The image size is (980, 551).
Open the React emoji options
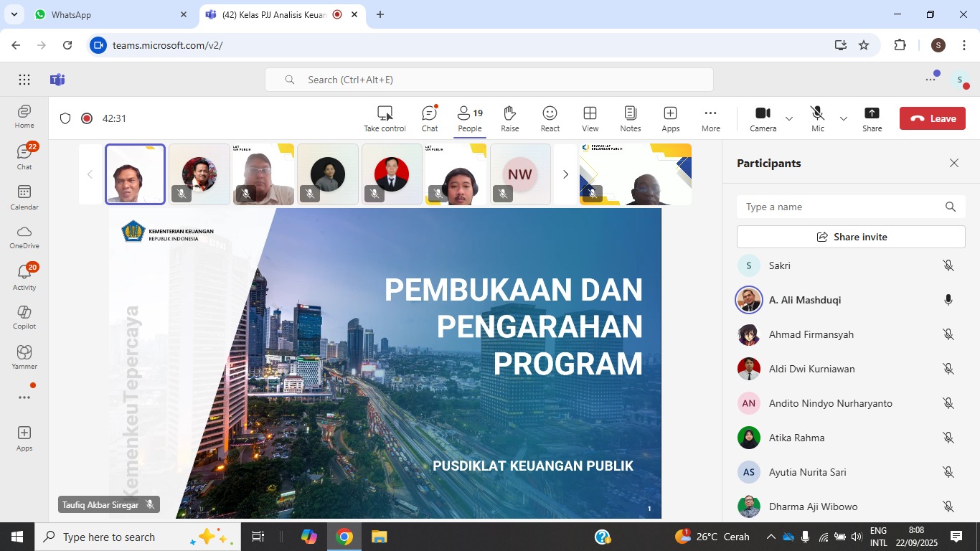550,119
